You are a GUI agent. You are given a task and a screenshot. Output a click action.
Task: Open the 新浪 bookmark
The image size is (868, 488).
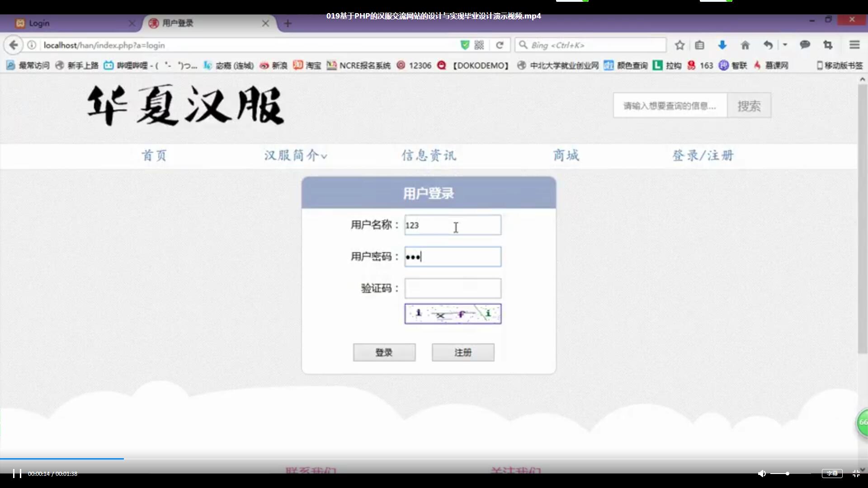point(274,66)
